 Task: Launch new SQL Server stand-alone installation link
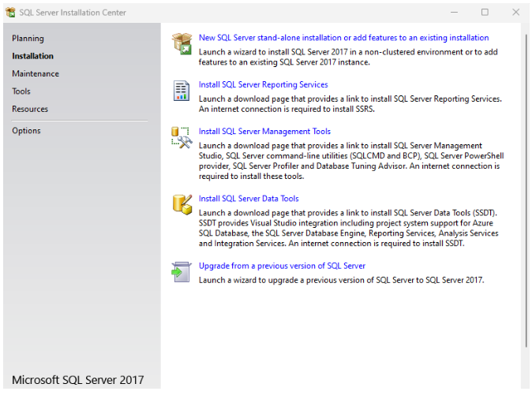[x=343, y=38]
